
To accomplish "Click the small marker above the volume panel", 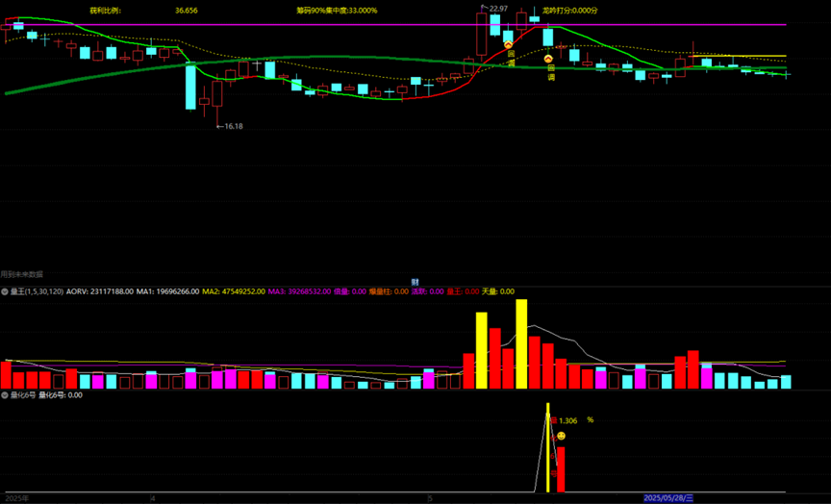I will [x=415, y=282].
